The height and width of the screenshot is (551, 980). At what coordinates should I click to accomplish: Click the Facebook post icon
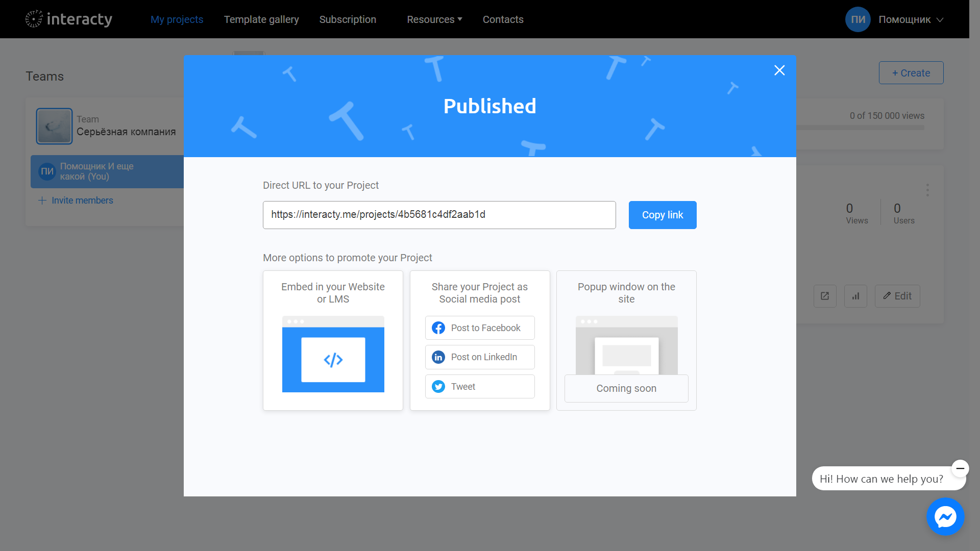[x=438, y=328]
